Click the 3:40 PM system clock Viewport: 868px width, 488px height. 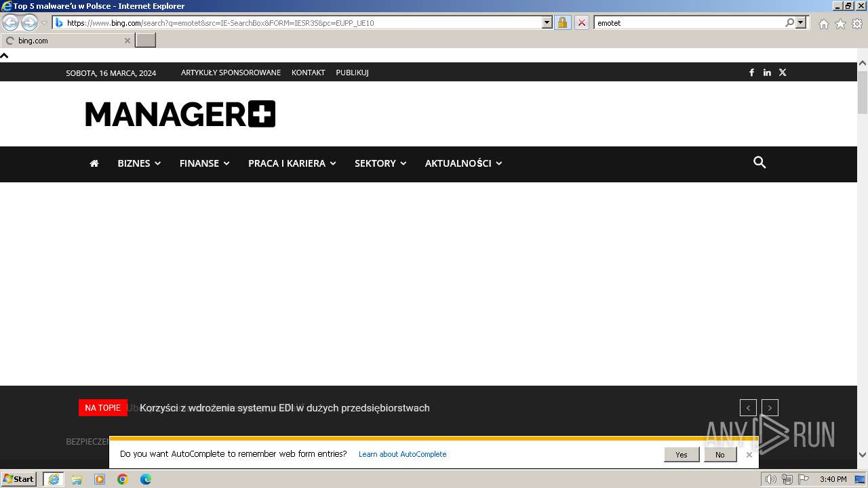833,479
